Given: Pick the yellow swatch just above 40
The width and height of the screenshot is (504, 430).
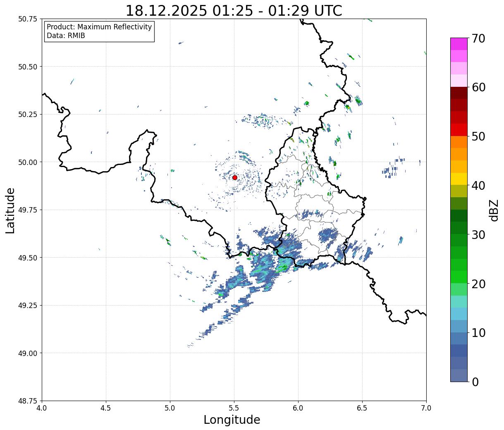Looking at the screenshot, I should pyautogui.click(x=459, y=179).
